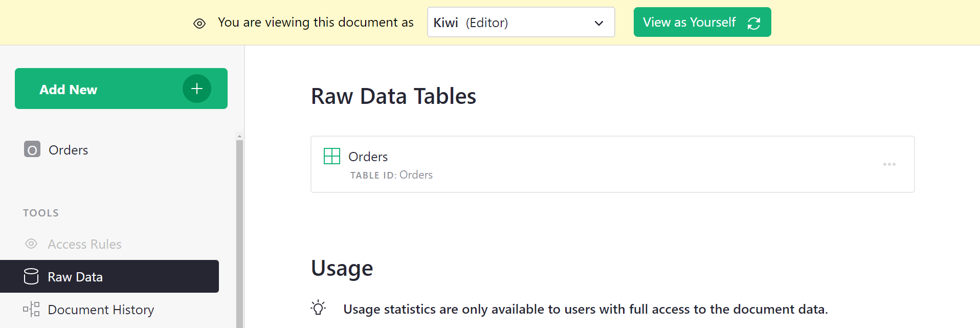980x328 pixels.
Task: Click the Raw Data database cylinder icon
Action: coord(31,276)
